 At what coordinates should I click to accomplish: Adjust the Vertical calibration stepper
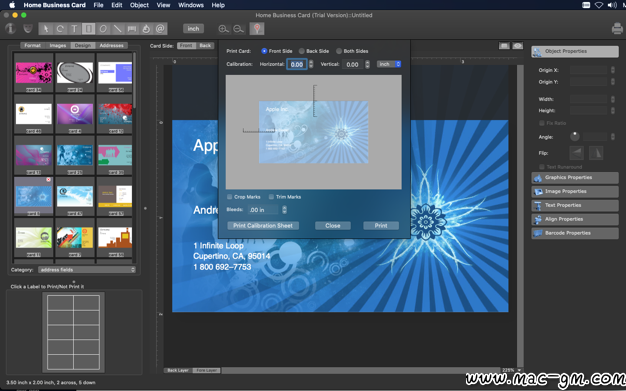click(367, 64)
